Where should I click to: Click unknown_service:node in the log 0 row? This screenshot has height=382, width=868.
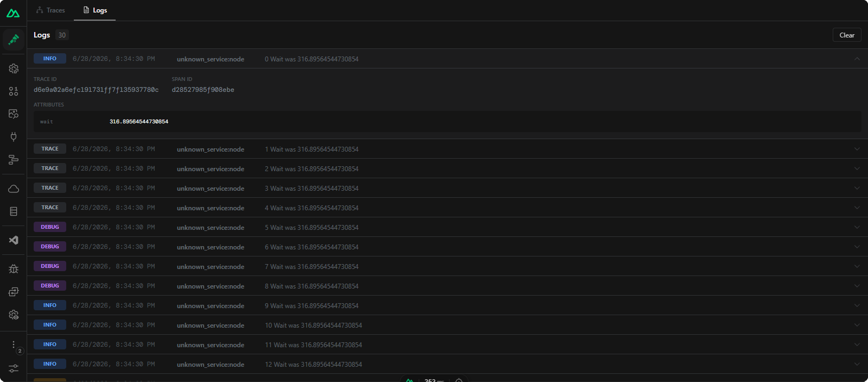click(211, 59)
